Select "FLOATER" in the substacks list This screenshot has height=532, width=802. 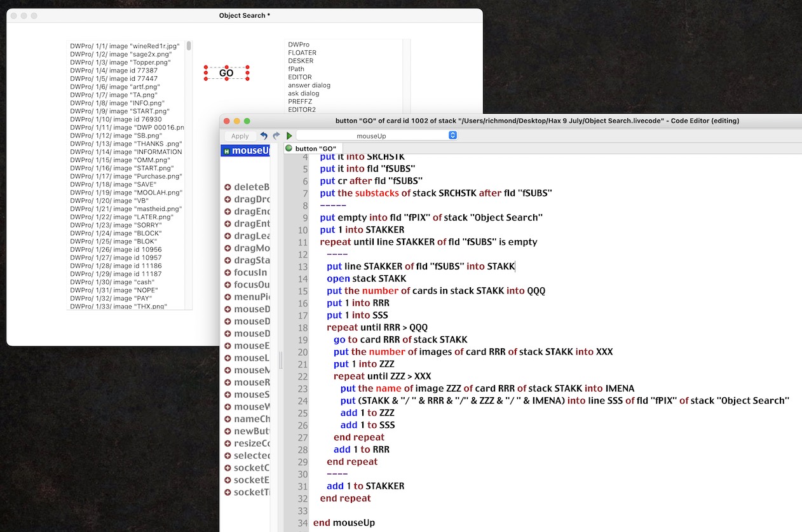tap(302, 53)
